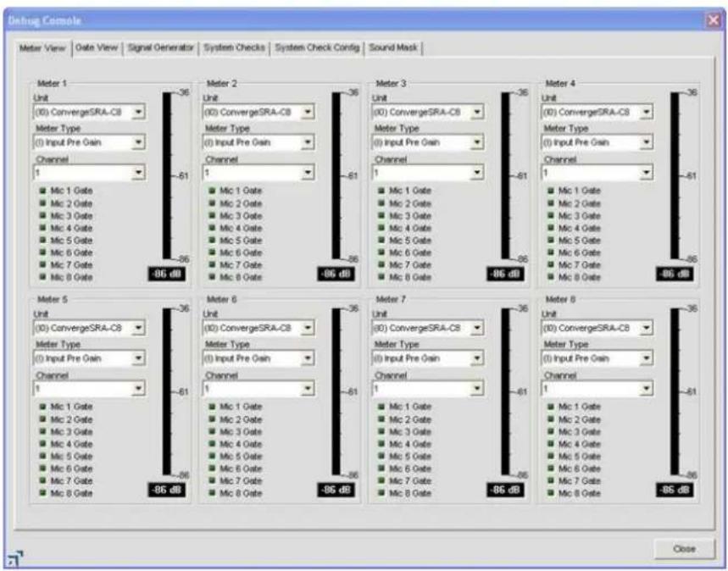Screen dimensions: 728x571
Task: Click Meter 3 -86 dB readout
Action: point(505,274)
